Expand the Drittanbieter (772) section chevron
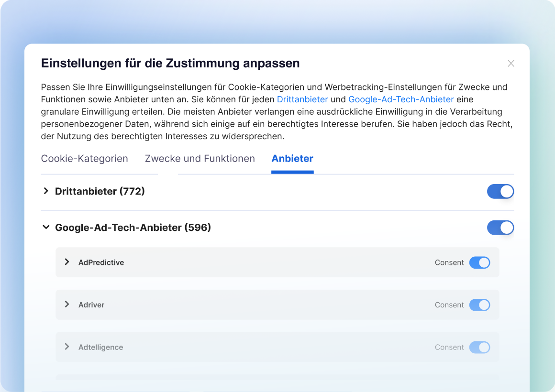 tap(46, 191)
